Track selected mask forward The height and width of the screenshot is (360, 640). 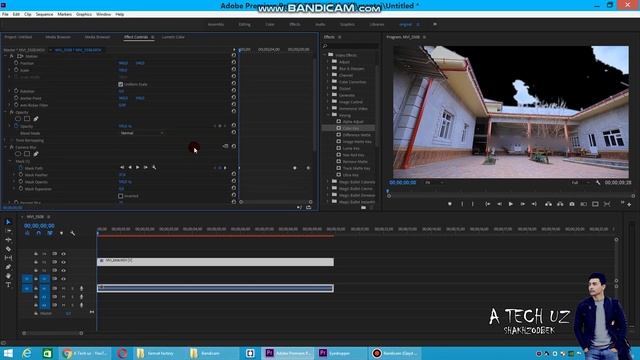[x=138, y=167]
